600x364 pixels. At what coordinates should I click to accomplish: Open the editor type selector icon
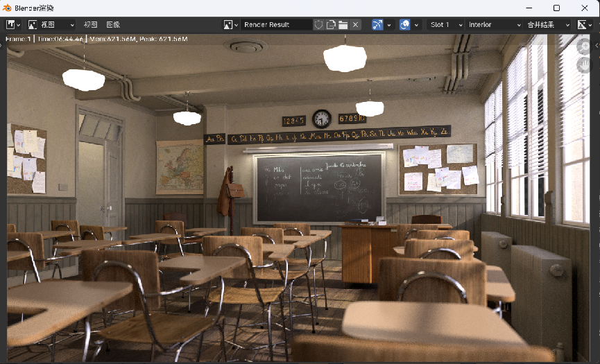12,24
